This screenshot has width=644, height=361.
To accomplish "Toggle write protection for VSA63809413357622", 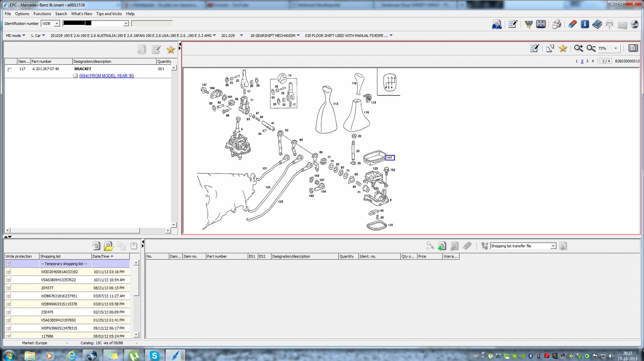I will [9, 280].
